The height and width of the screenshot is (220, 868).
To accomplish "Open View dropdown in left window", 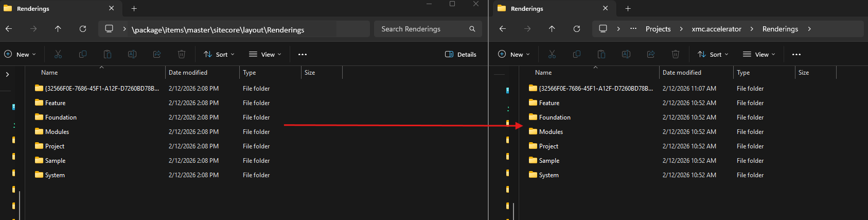I will [265, 54].
